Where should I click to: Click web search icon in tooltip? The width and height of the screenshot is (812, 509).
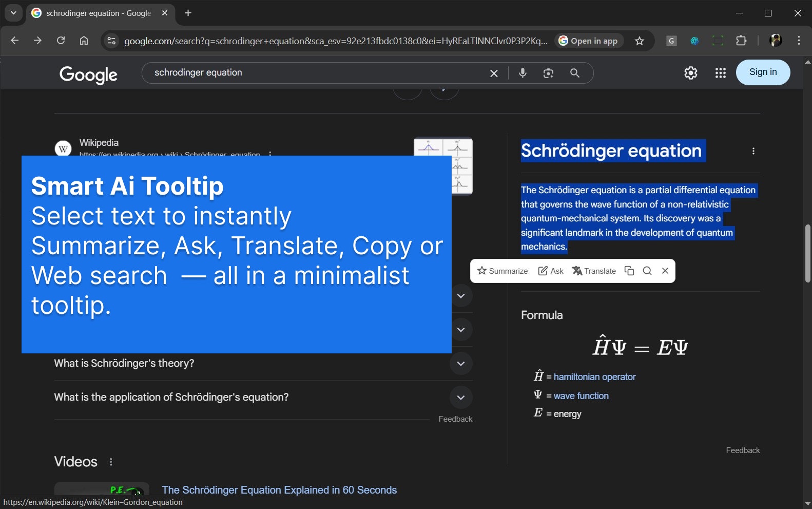647,271
